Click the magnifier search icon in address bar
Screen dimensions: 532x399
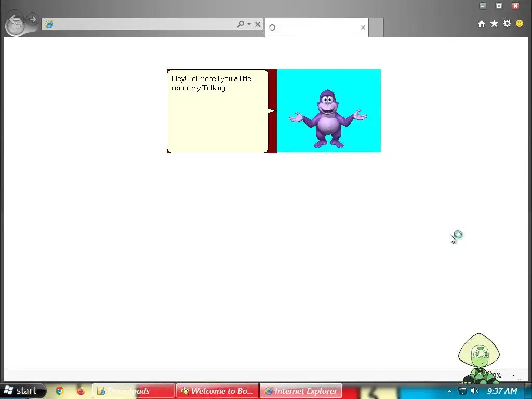(241, 24)
